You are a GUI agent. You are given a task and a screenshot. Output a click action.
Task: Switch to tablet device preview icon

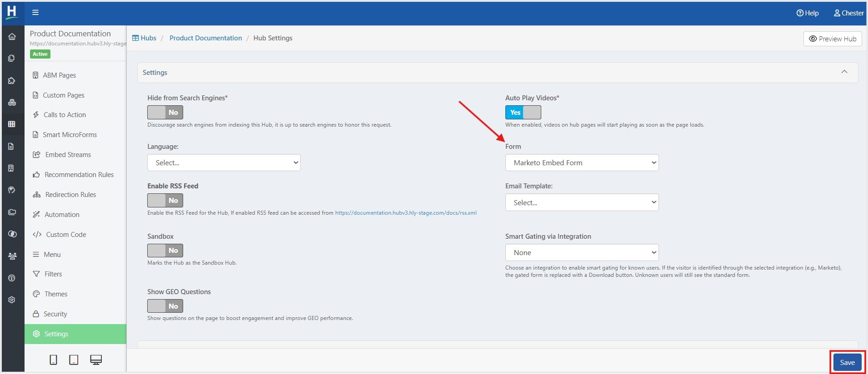74,360
